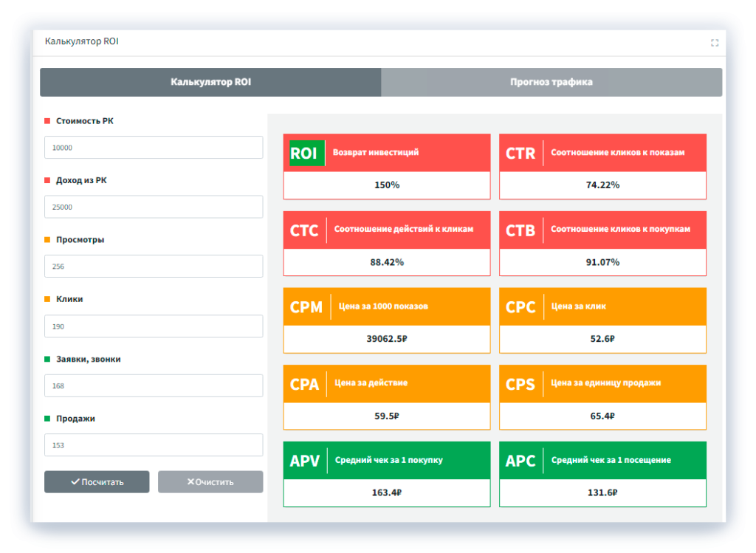
Task: Click the CPA metric badge
Action: [x=305, y=384]
